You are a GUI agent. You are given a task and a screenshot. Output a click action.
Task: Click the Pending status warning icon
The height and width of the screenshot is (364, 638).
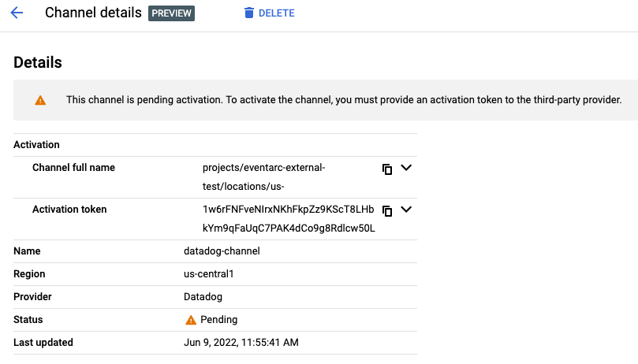[x=191, y=320]
